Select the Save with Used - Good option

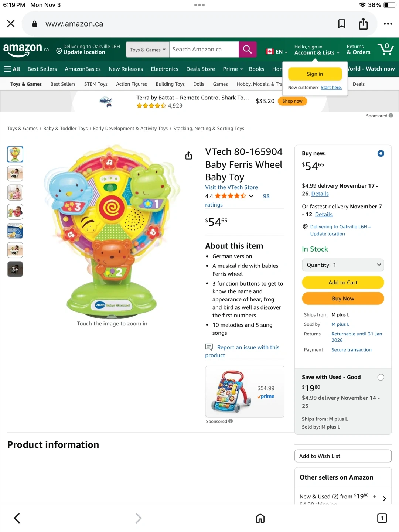381,377
